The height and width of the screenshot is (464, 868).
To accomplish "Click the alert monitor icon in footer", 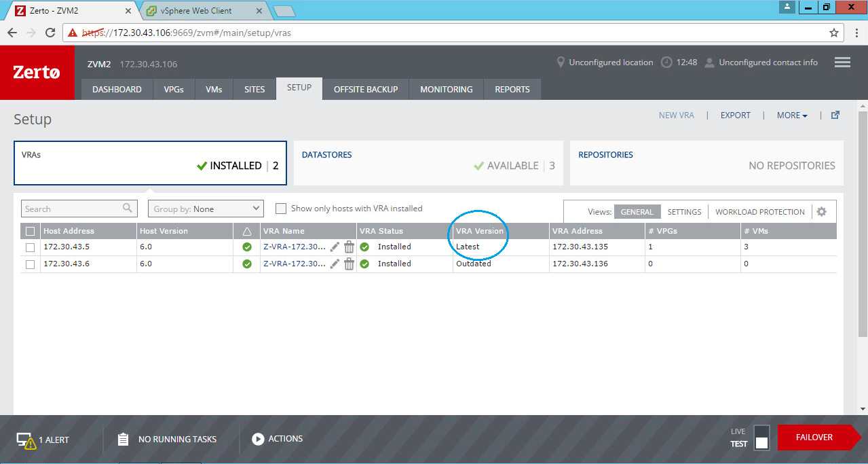I will click(26, 440).
